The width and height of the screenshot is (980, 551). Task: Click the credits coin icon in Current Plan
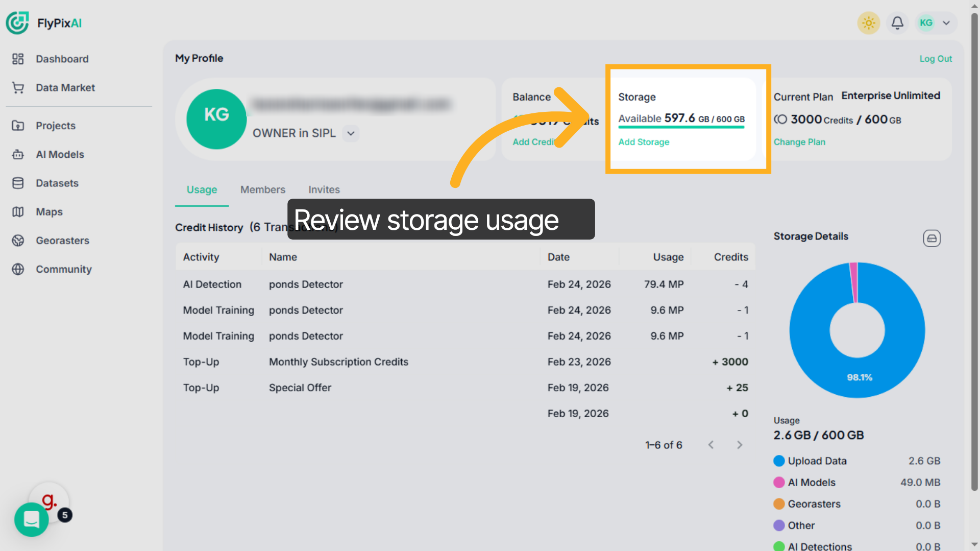780,119
